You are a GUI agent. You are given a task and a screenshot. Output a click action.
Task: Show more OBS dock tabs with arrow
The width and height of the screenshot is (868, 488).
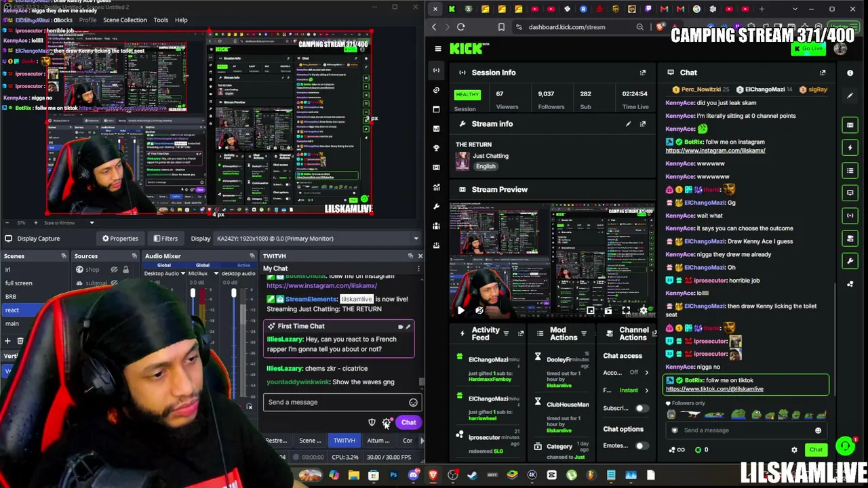422,441
